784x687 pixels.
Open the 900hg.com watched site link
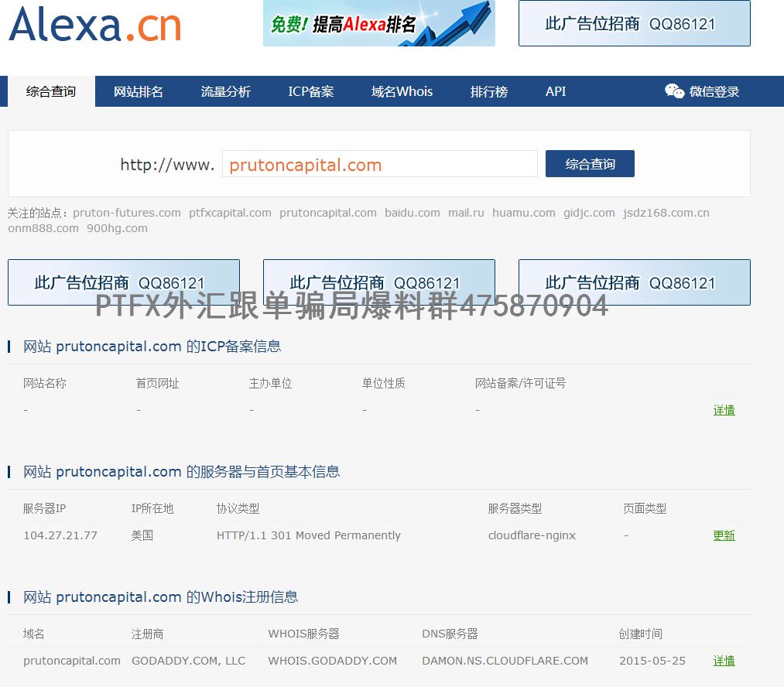click(x=117, y=228)
